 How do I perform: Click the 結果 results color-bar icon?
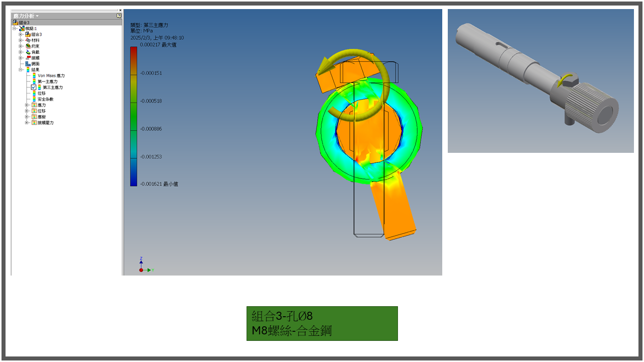point(28,70)
